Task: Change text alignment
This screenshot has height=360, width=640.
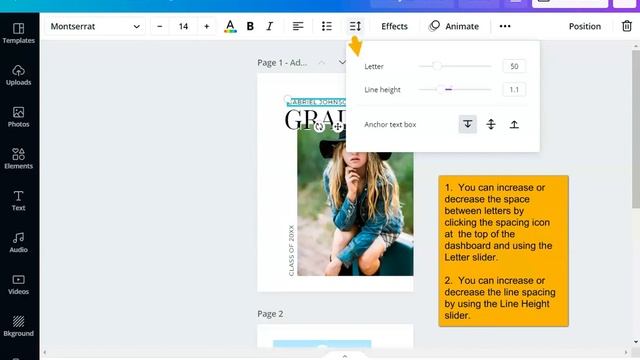Action: coord(298,27)
